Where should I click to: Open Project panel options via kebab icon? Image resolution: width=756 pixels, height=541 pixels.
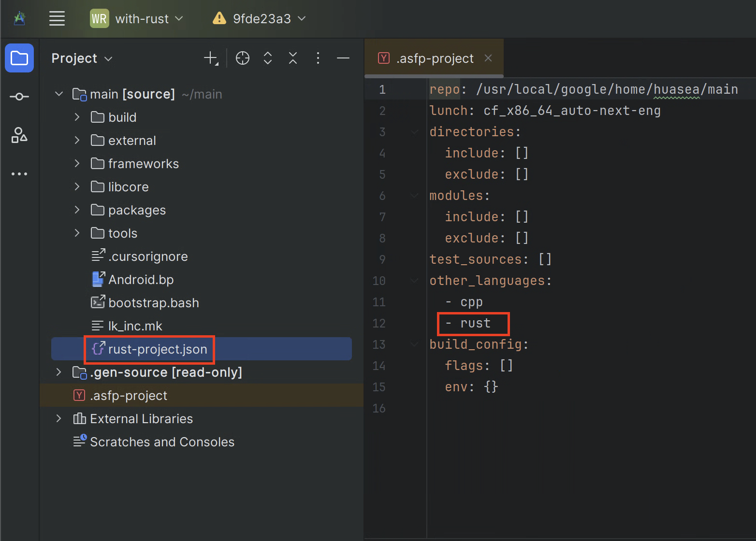click(318, 58)
